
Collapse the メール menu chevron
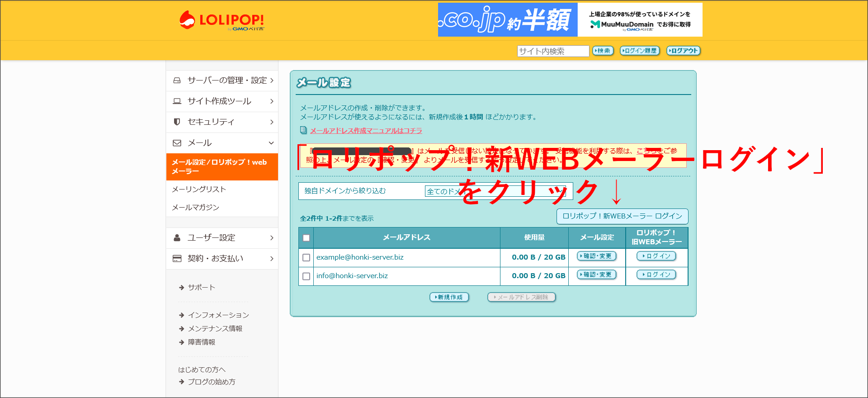pyautogui.click(x=271, y=143)
